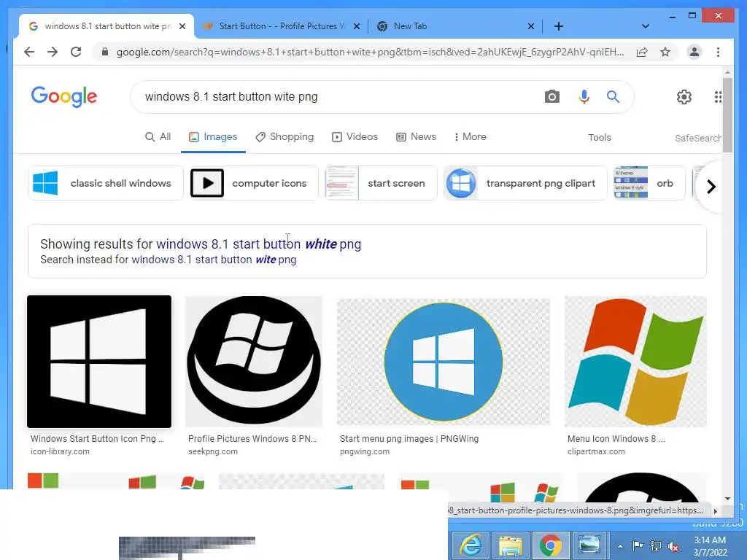This screenshot has width=747, height=560.
Task: Open the search Tools options
Action: (600, 138)
